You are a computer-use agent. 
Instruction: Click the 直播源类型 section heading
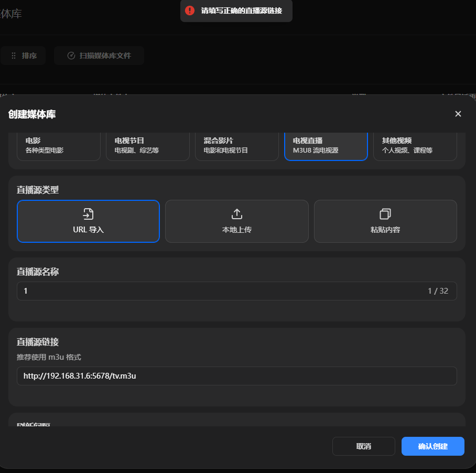tap(38, 190)
